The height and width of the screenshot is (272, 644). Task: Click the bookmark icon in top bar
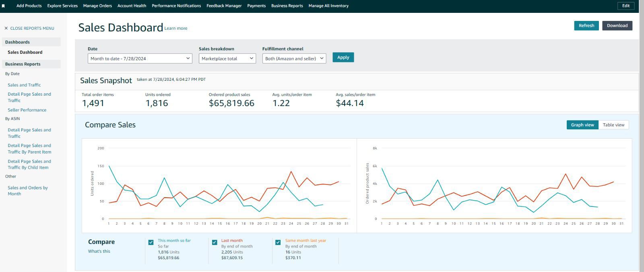pos(3,6)
